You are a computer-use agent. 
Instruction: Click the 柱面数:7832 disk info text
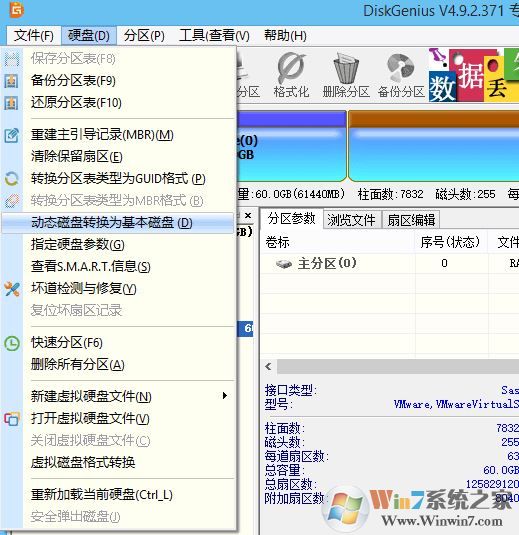click(391, 194)
